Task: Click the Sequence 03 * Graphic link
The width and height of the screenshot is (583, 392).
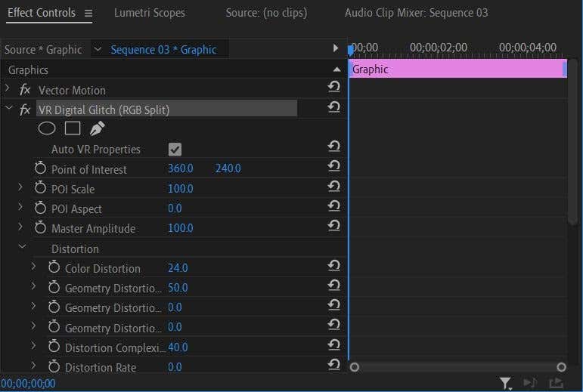Action: [x=163, y=49]
